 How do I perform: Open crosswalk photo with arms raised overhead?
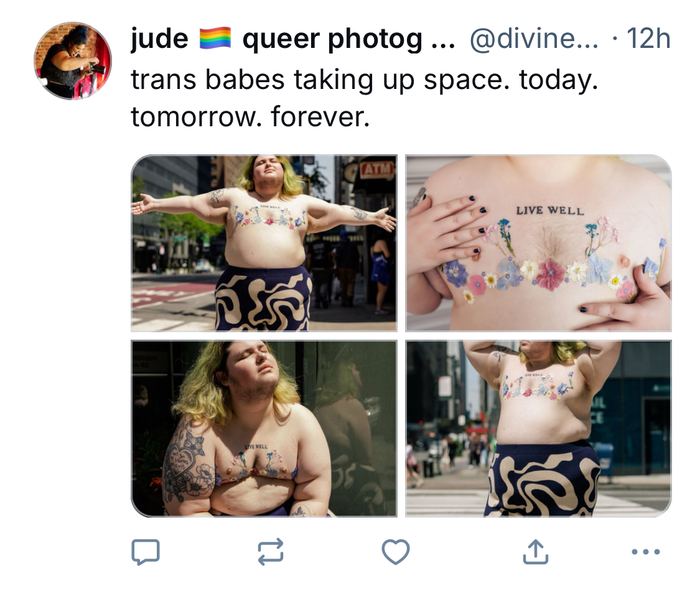click(538, 429)
